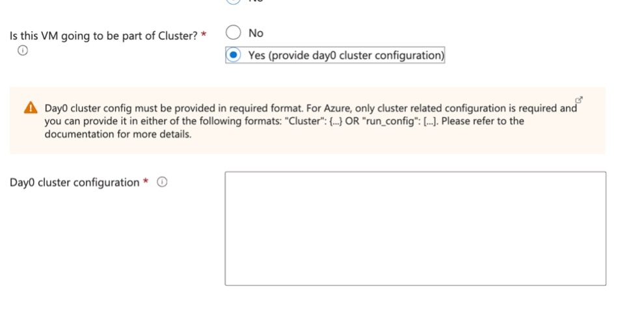This screenshot has width=644, height=319.
Task: Select the "Yes" radio button circle
Action: 234,55
